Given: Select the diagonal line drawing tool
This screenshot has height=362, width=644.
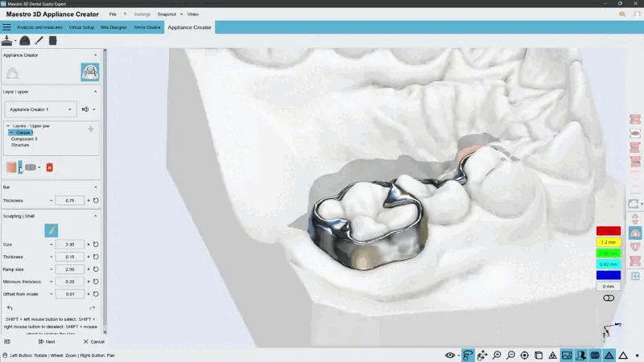Looking at the screenshot, I should [x=39, y=40].
